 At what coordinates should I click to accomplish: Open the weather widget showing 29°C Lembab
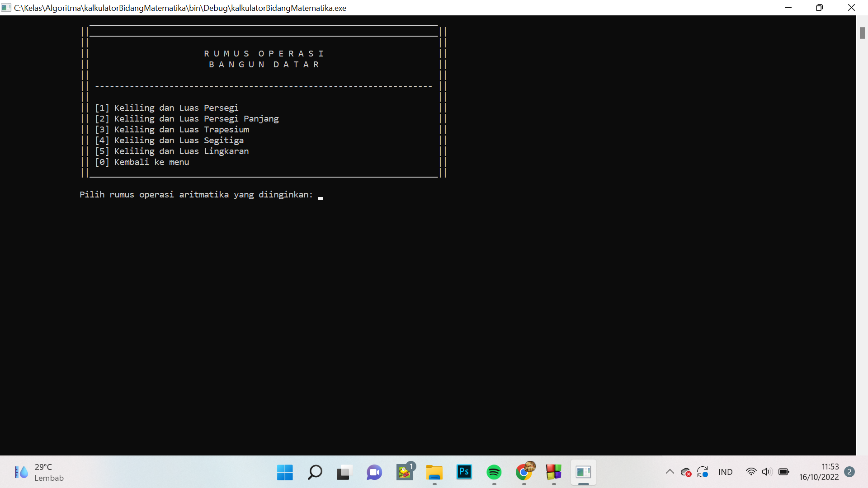point(39,473)
